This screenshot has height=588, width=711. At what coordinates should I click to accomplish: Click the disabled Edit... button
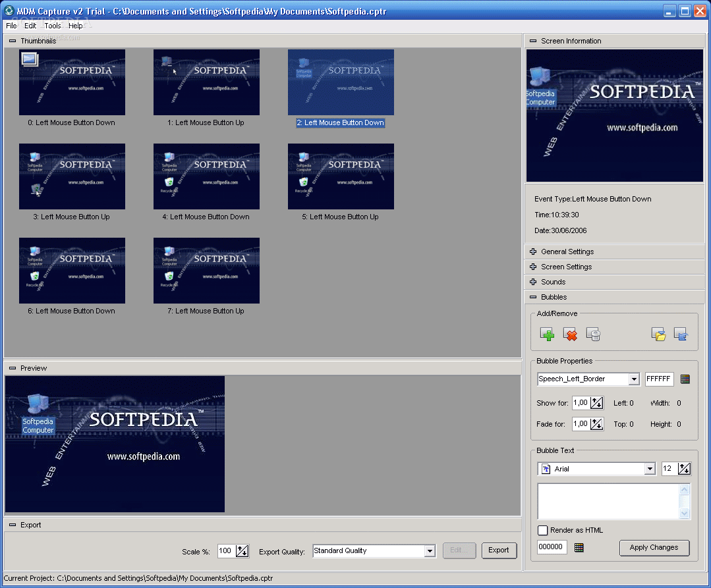459,550
